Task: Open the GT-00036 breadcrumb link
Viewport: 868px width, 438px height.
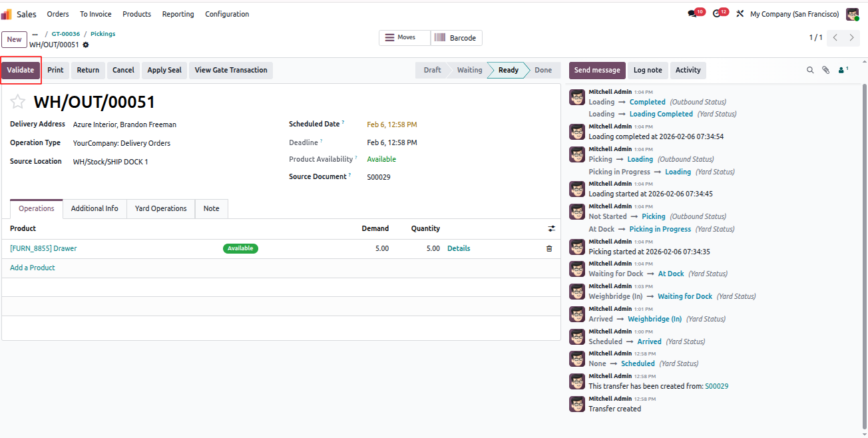Action: (66, 34)
